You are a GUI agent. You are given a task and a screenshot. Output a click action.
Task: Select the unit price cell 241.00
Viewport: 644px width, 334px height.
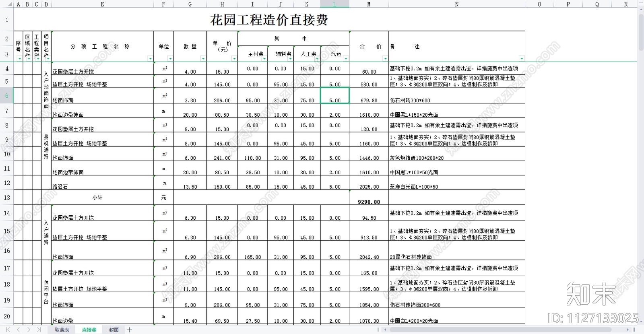pos(222,154)
